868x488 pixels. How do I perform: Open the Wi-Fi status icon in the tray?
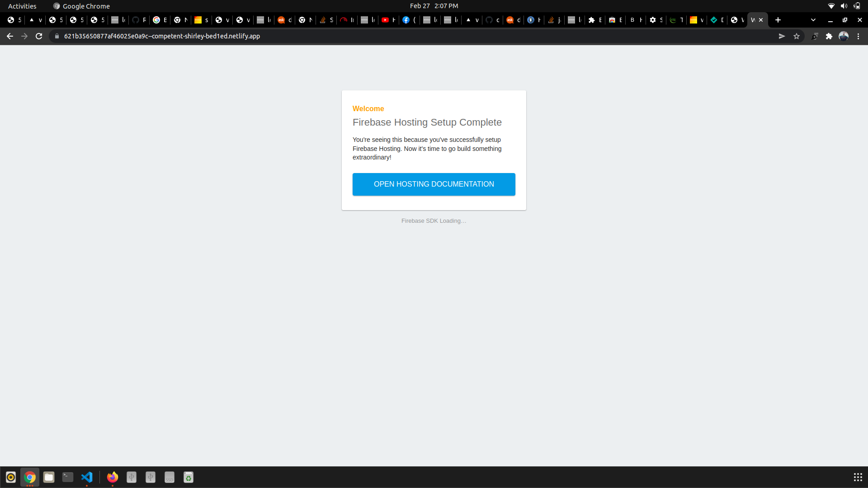point(831,6)
